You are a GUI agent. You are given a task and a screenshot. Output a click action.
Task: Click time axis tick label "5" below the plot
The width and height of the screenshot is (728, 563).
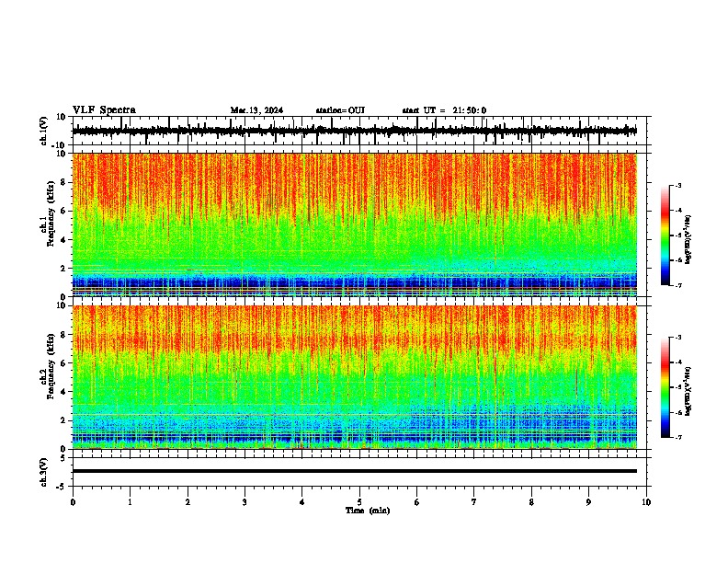click(359, 502)
